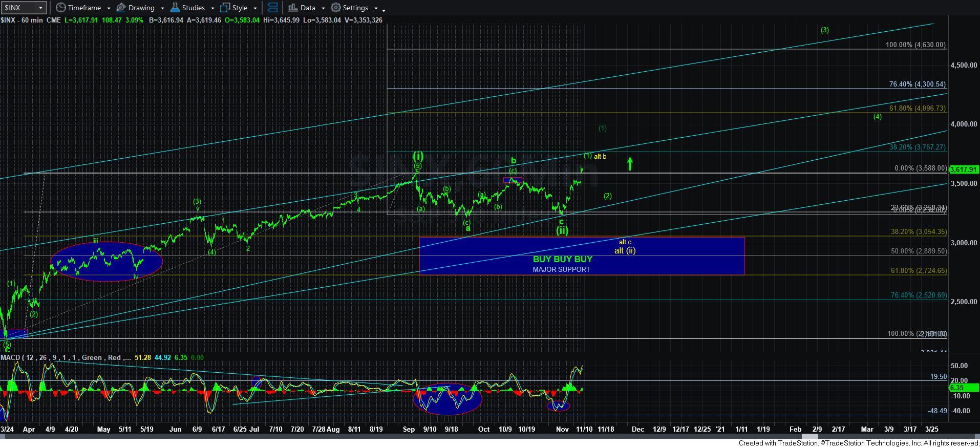Image resolution: width=980 pixels, height=447 pixels.
Task: Click the open 'O=3,583.04' value
Action: (x=242, y=20)
